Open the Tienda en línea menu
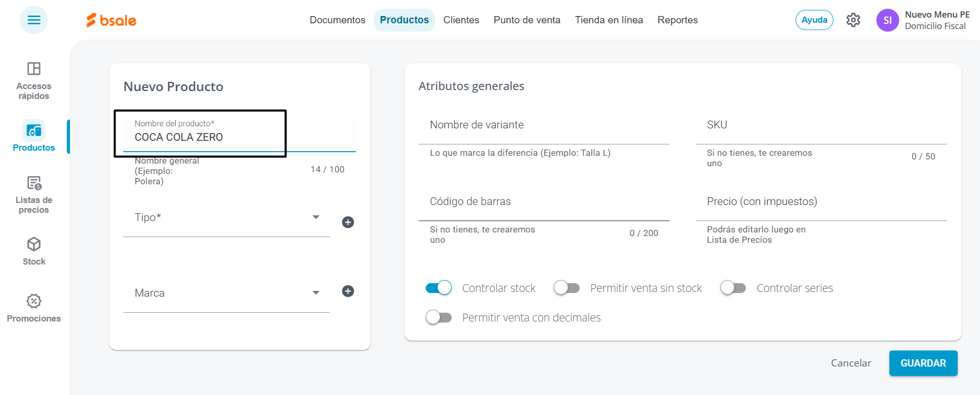This screenshot has height=395, width=980. (x=609, y=20)
